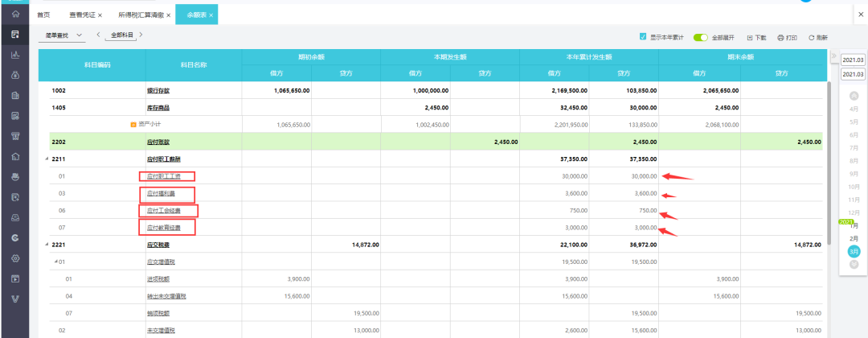The image size is (868, 338).
Task: Click the 刷新 refresh icon button
Action: (818, 38)
